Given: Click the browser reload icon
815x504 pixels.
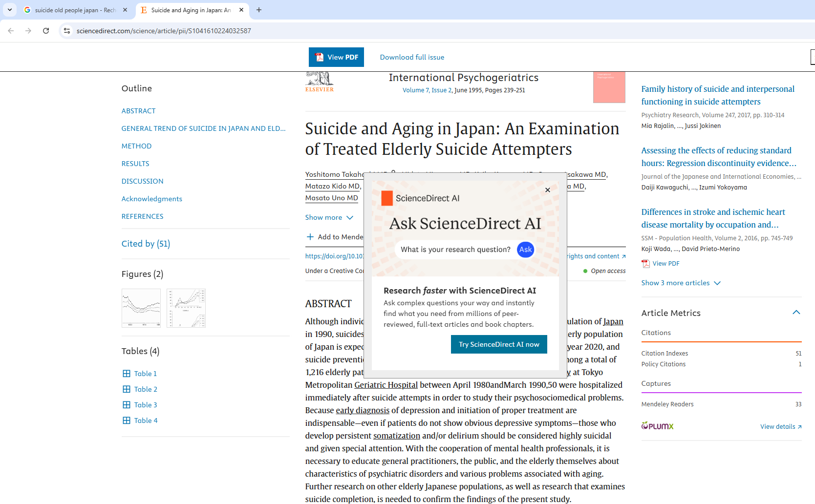Looking at the screenshot, I should pos(46,31).
